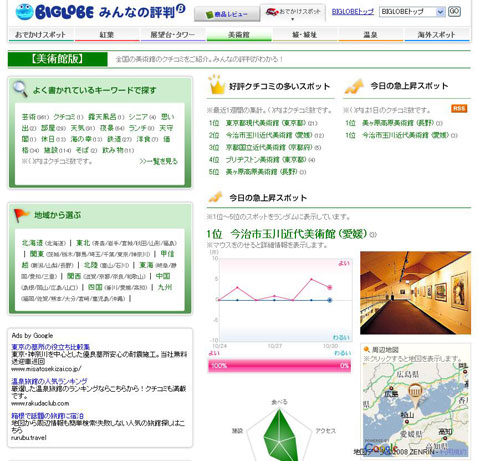The image size is (480, 461).
Task: Click the museum gallery interior photo
Action: point(415,293)
